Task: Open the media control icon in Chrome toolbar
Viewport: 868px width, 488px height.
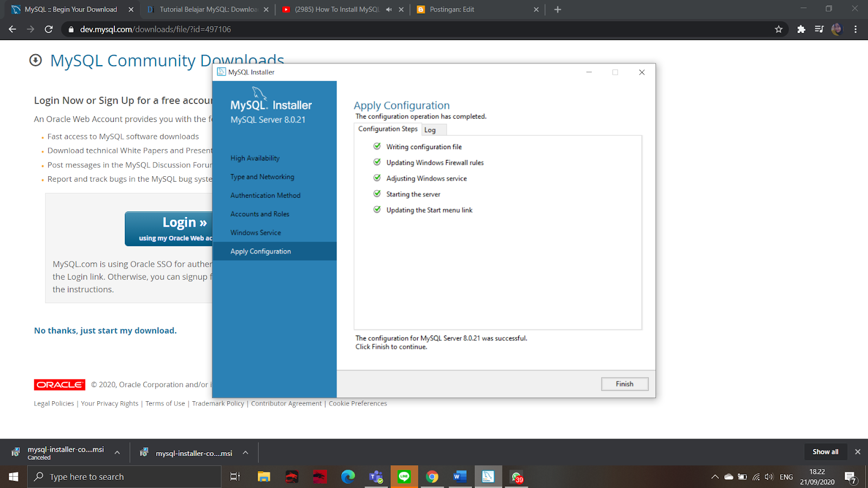Action: (819, 29)
